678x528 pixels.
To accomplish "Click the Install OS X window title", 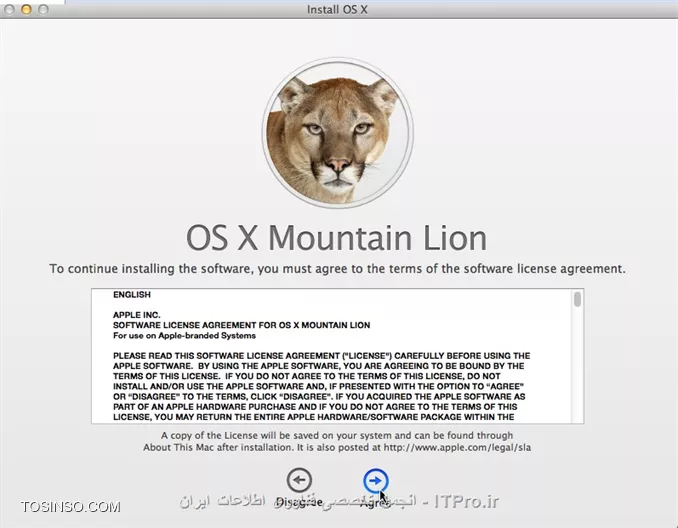I will click(337, 10).
